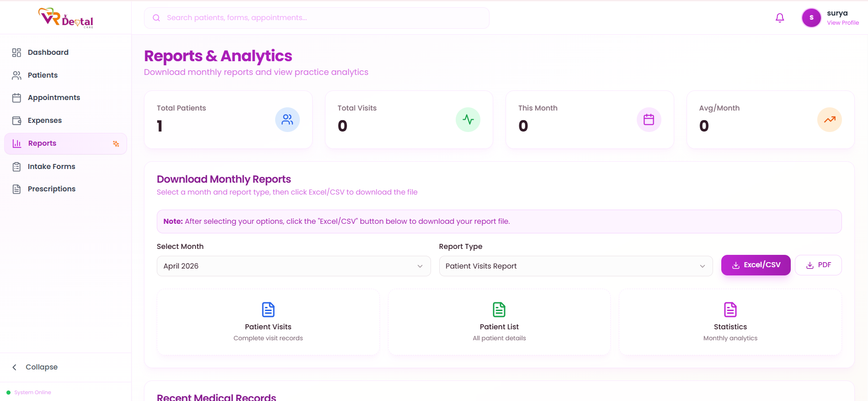Click the Avg/Month trending arrow icon
The height and width of the screenshot is (401, 868).
click(x=829, y=120)
